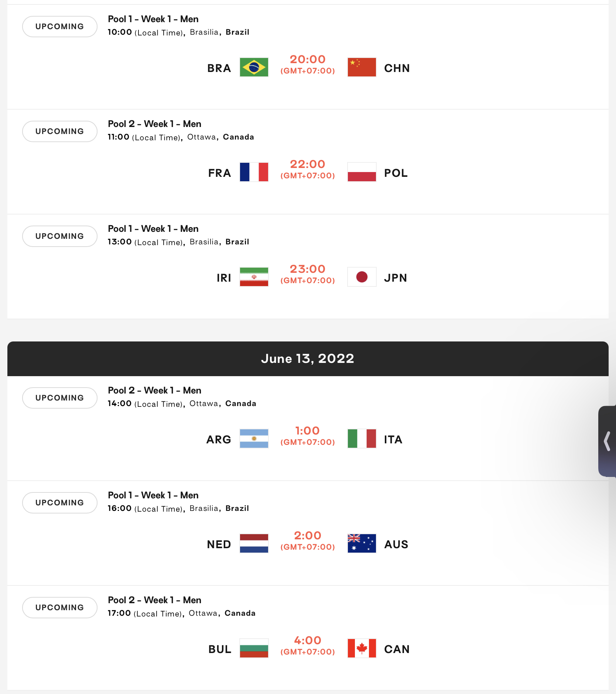The width and height of the screenshot is (616, 694).
Task: Select the Canada flag icon
Action: click(362, 648)
